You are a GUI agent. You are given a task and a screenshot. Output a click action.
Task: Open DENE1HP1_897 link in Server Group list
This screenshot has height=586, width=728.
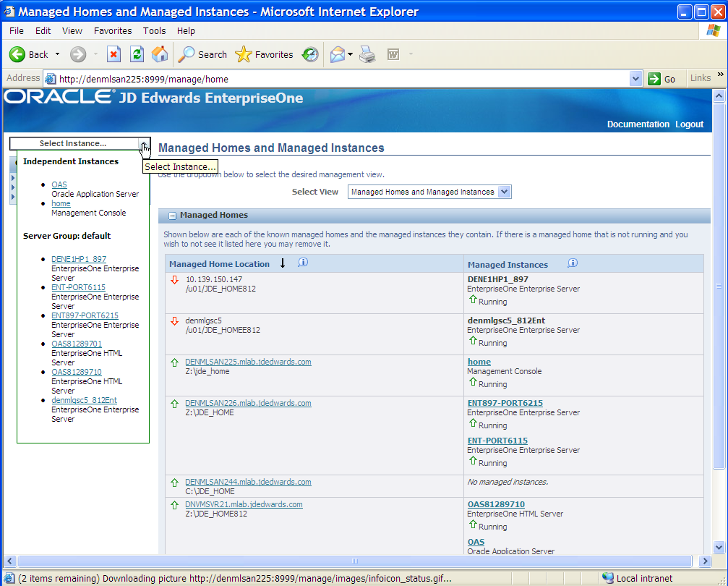pos(79,259)
